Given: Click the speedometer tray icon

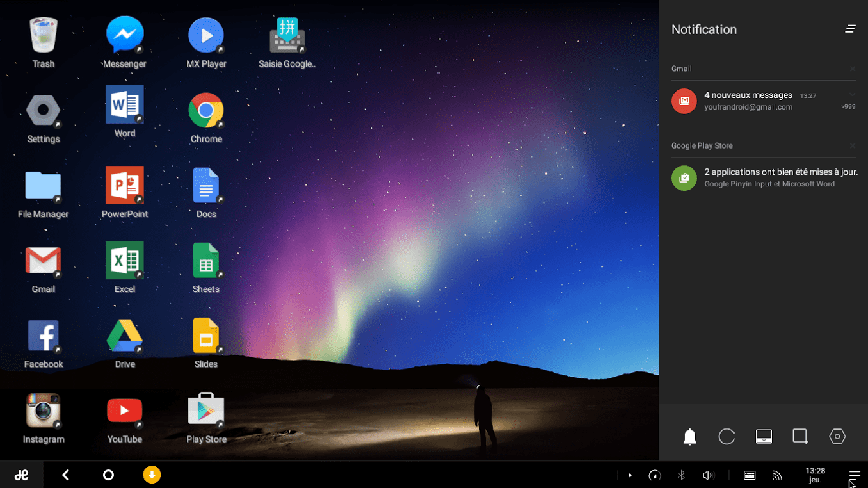Looking at the screenshot, I should [654, 475].
